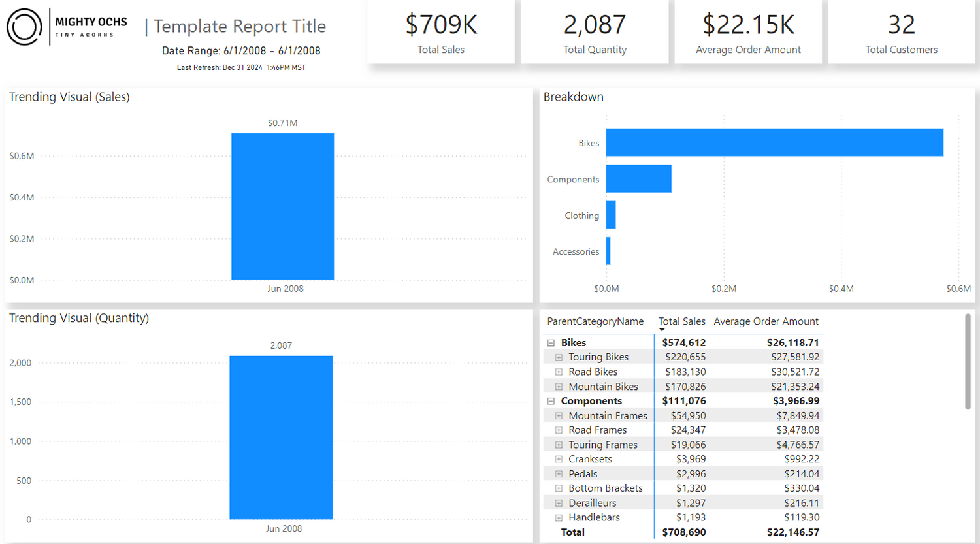
Task: Select the Total Customers KPI card
Action: tap(901, 33)
